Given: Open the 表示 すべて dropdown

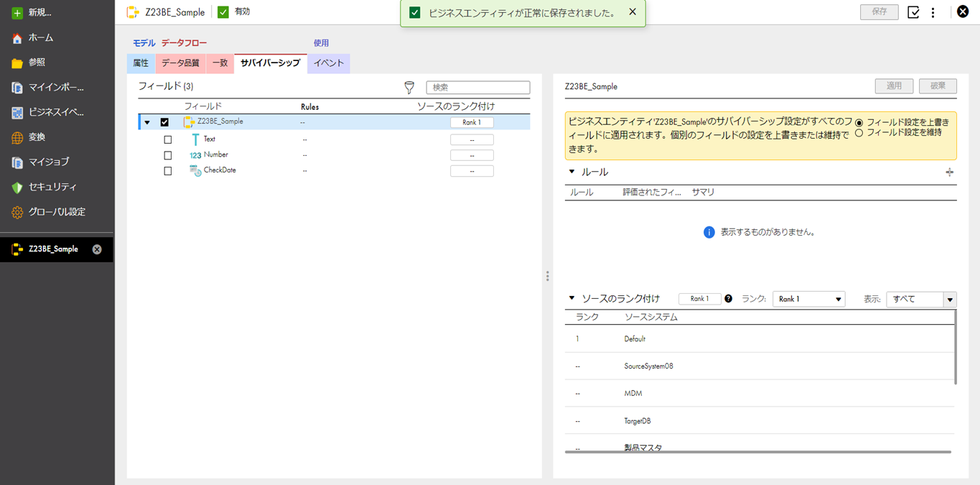Looking at the screenshot, I should pos(921,299).
